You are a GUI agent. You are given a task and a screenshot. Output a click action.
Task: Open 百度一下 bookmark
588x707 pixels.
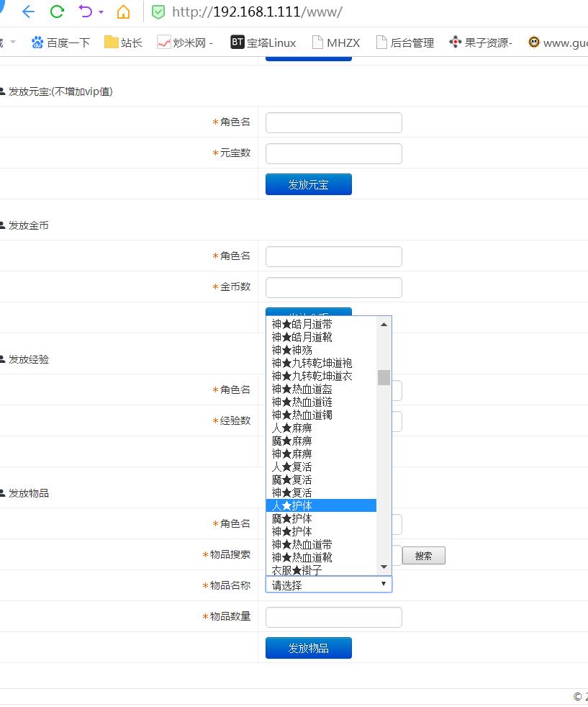(x=60, y=42)
